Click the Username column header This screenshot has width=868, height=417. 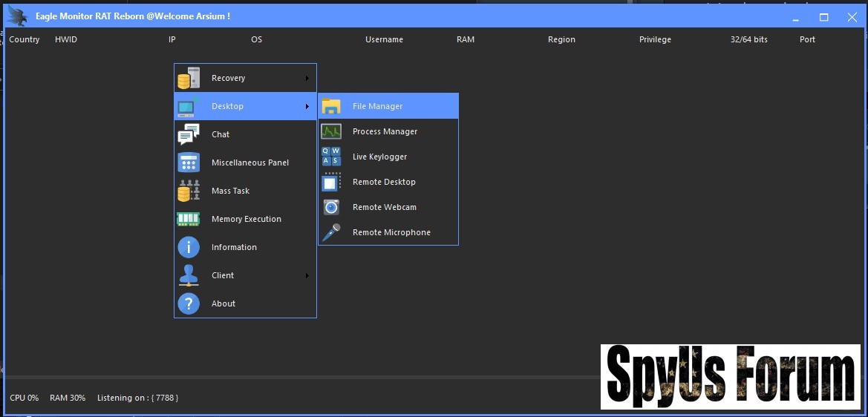(384, 39)
